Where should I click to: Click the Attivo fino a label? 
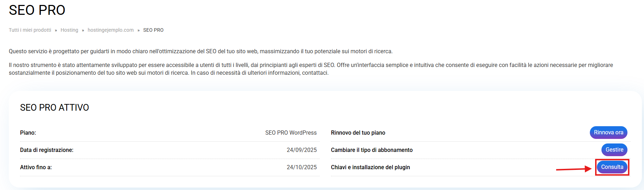(36, 167)
